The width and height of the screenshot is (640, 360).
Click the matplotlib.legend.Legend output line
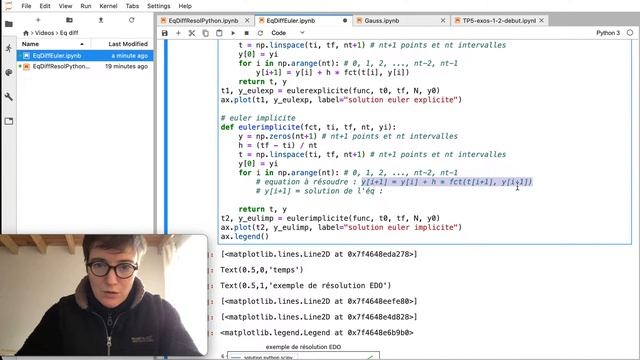click(x=317, y=333)
